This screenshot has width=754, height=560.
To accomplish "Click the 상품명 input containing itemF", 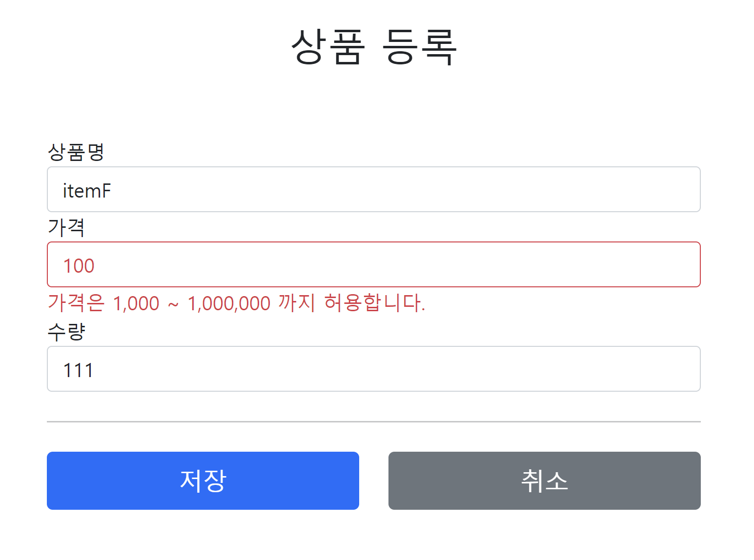I will click(x=373, y=189).
